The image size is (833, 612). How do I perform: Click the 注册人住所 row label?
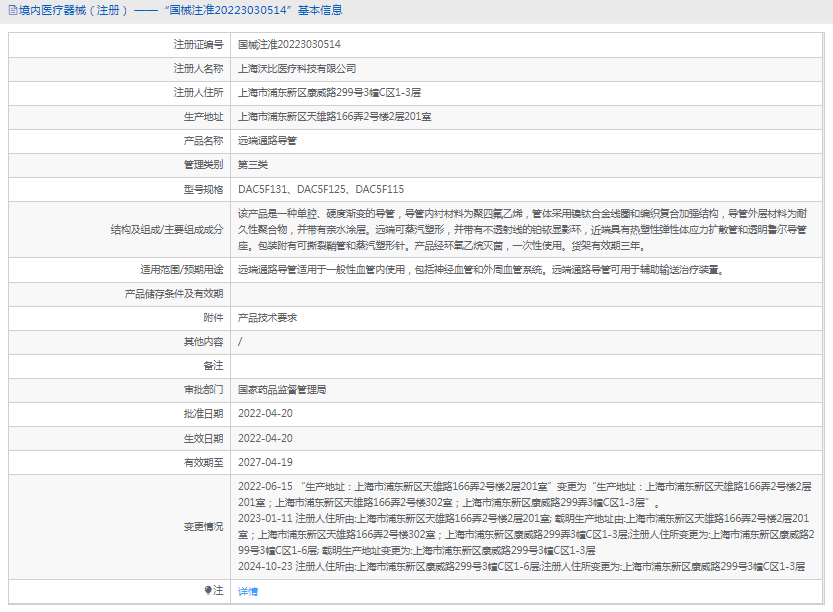[x=198, y=92]
